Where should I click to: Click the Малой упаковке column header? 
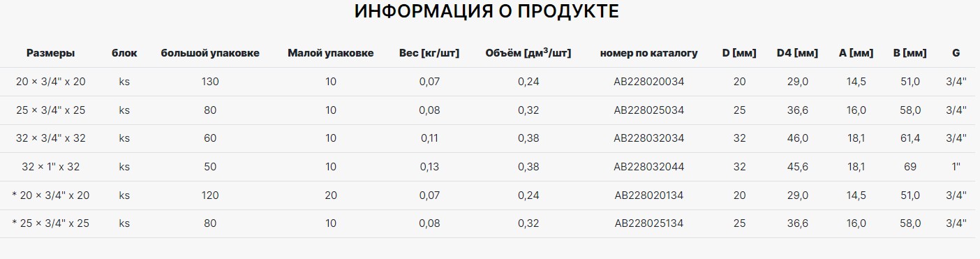[x=330, y=53]
